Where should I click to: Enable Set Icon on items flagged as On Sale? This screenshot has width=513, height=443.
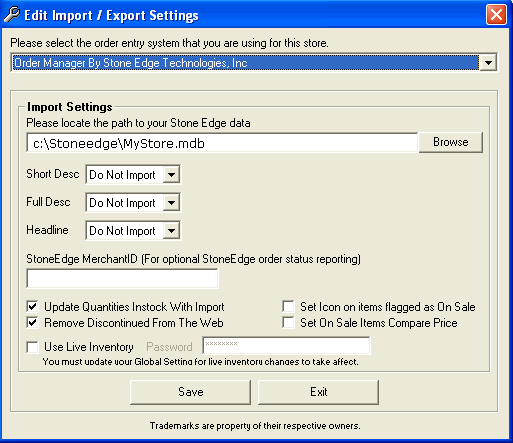pos(288,306)
